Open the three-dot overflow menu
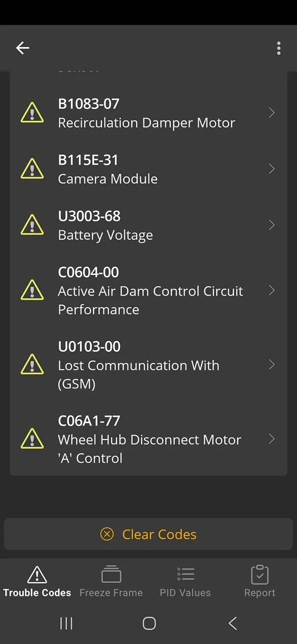Image resolution: width=297 pixels, height=644 pixels. click(x=279, y=48)
